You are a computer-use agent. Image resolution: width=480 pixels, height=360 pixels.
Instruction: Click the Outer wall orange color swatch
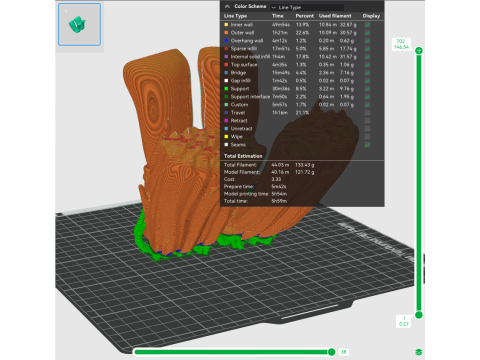(x=226, y=33)
